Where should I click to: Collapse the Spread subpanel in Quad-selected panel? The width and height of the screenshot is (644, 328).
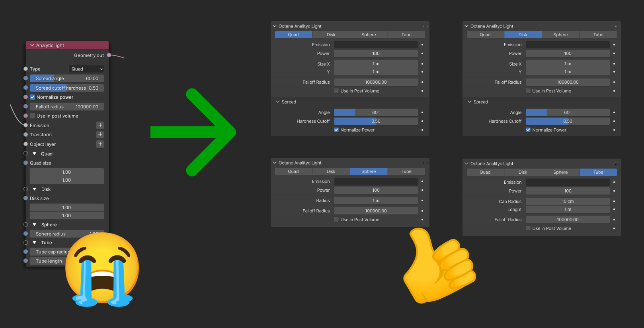278,102
